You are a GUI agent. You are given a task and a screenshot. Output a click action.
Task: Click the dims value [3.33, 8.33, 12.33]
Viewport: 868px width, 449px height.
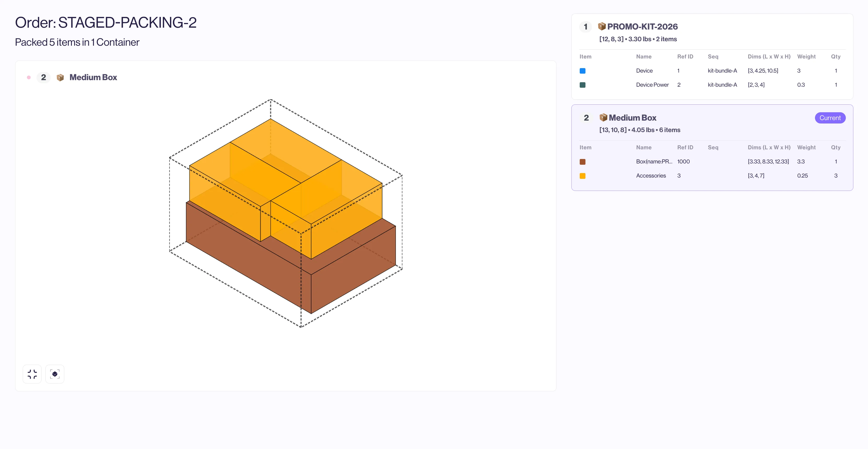point(768,162)
